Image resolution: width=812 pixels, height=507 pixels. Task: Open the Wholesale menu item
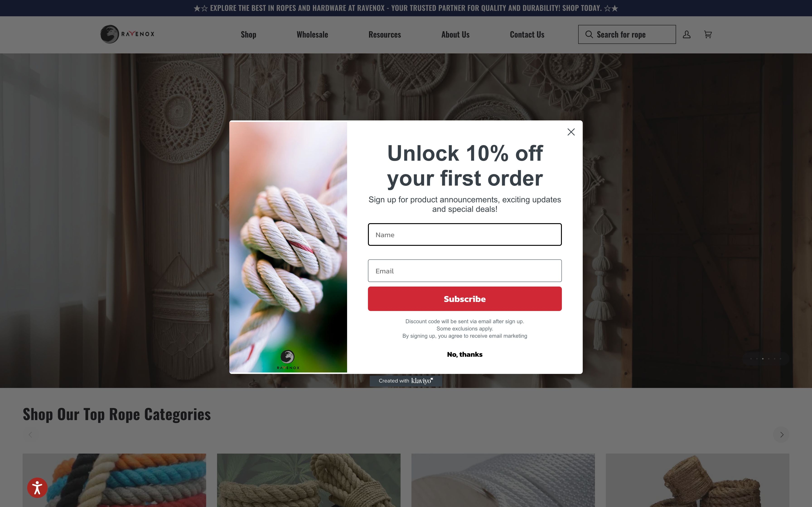tap(312, 34)
